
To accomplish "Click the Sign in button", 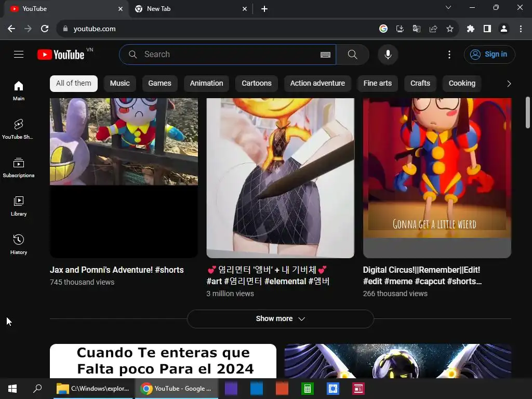I will coord(489,54).
